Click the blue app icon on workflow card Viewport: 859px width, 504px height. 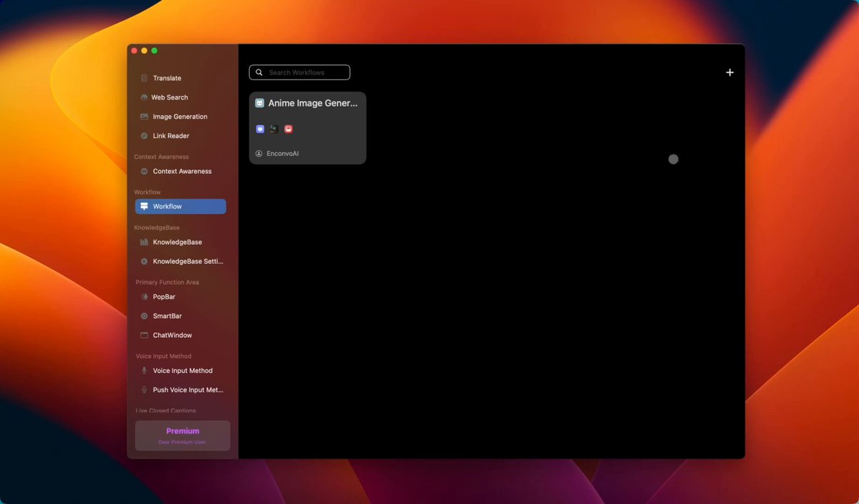pos(261,129)
